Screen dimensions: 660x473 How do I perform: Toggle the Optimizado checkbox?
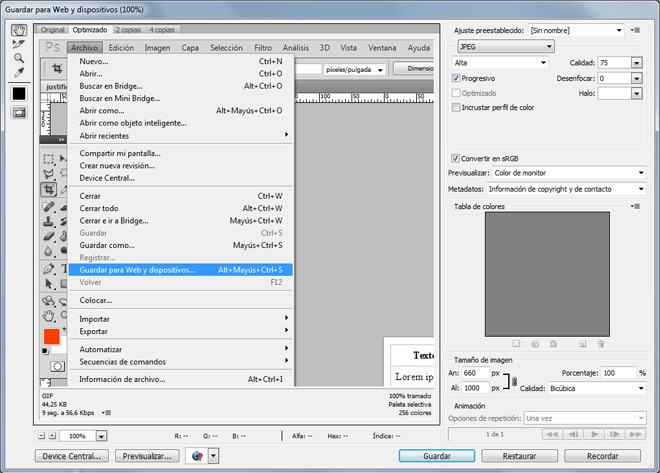point(456,93)
